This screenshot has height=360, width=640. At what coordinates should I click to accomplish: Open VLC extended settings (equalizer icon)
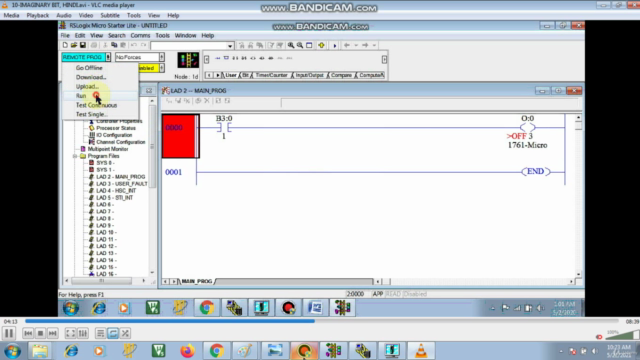(x=82, y=333)
